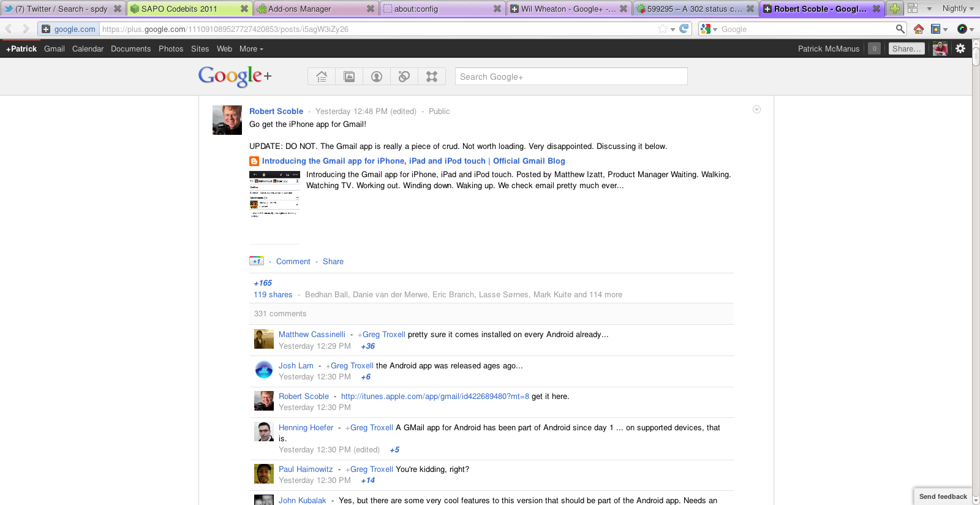980x505 pixels.
Task: Go forward with browser forward arrow
Action: click(x=26, y=29)
